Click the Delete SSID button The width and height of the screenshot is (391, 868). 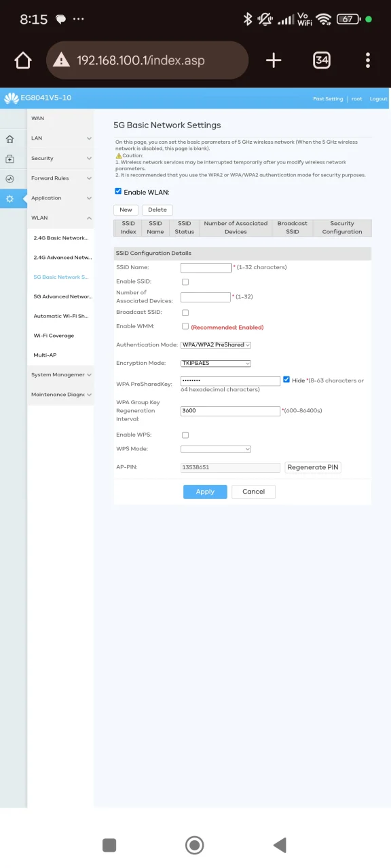click(157, 210)
